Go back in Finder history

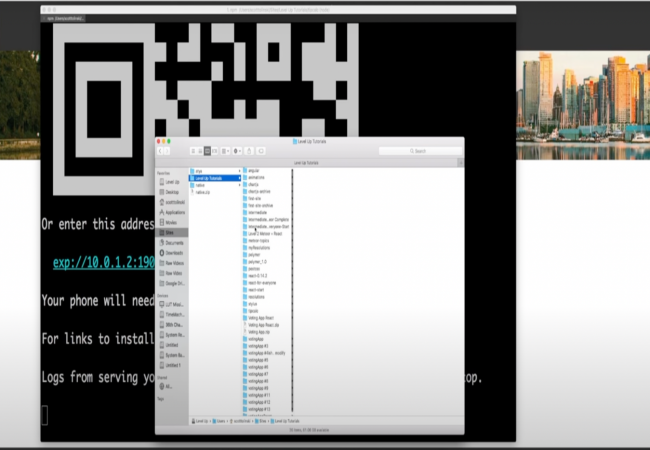tap(160, 151)
